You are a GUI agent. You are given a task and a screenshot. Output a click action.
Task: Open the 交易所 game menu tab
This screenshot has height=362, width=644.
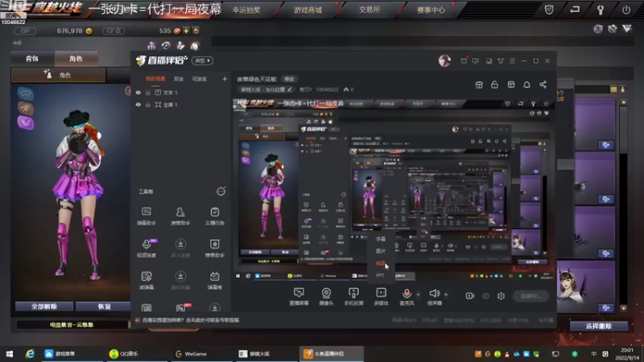pos(369,10)
